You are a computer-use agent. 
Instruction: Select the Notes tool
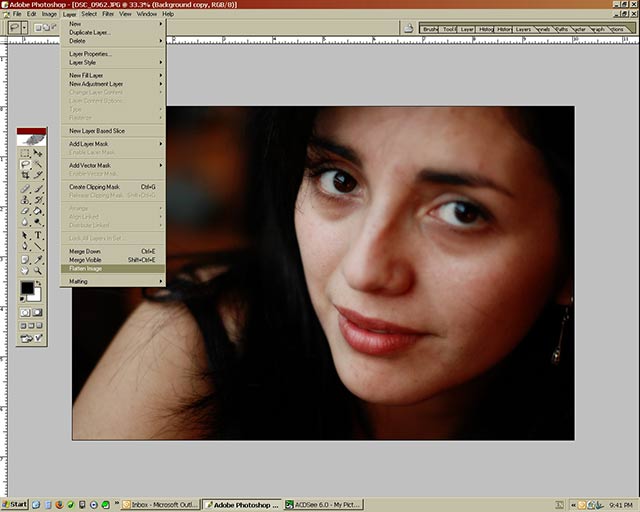coord(25,260)
